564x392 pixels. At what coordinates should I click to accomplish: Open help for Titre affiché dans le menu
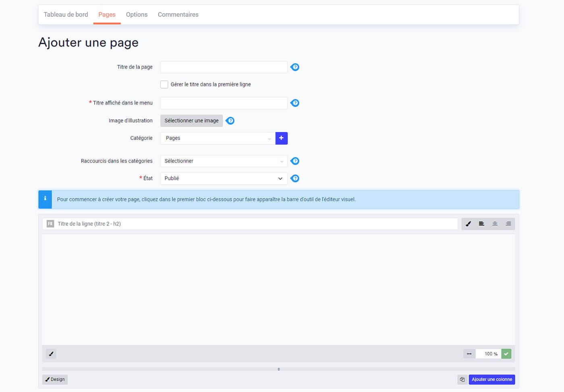[x=295, y=103]
